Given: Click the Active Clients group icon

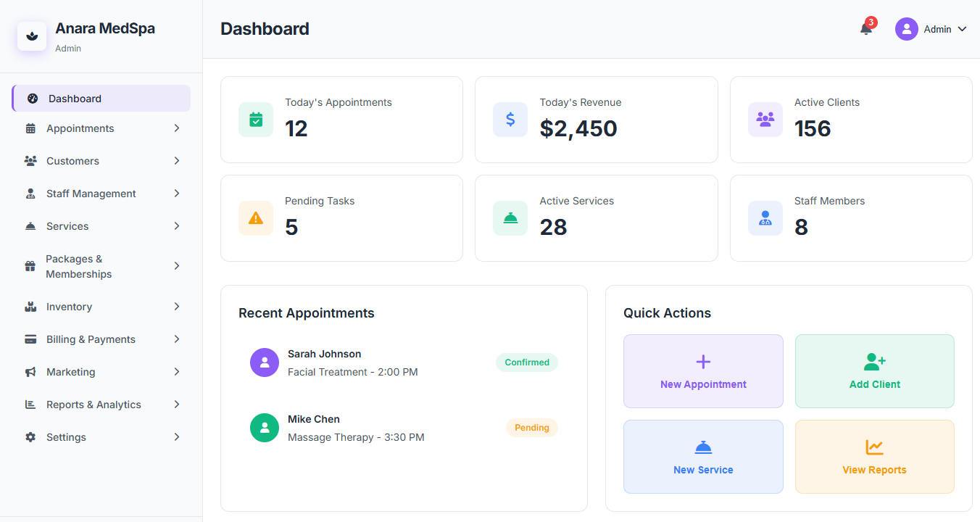Looking at the screenshot, I should (x=765, y=120).
